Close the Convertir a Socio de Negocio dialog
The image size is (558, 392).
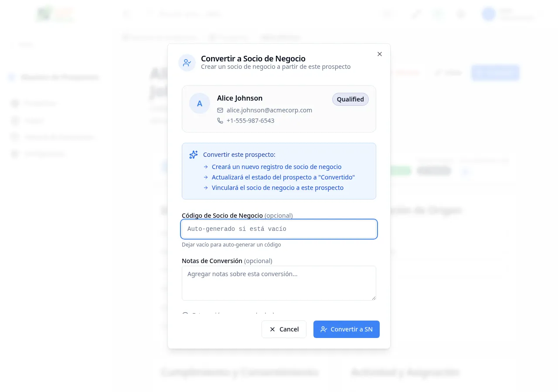coord(380,54)
